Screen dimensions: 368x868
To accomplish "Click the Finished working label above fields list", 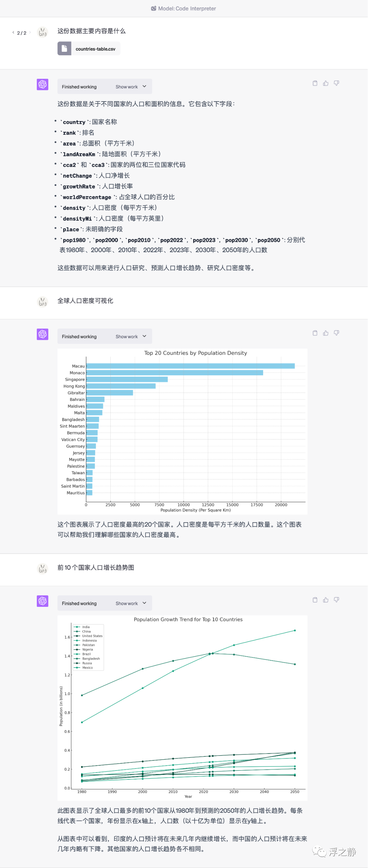I will point(79,87).
